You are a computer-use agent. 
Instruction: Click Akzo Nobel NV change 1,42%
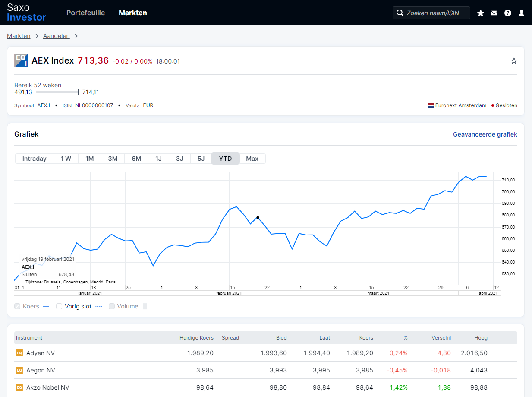click(x=399, y=387)
